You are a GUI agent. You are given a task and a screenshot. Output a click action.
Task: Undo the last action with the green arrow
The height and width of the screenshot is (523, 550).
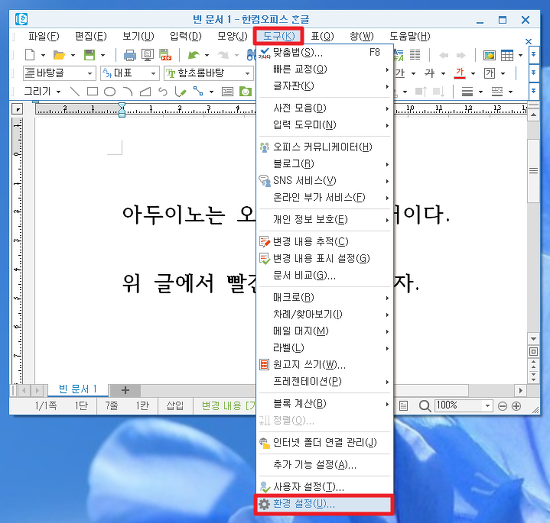pyautogui.click(x=194, y=55)
